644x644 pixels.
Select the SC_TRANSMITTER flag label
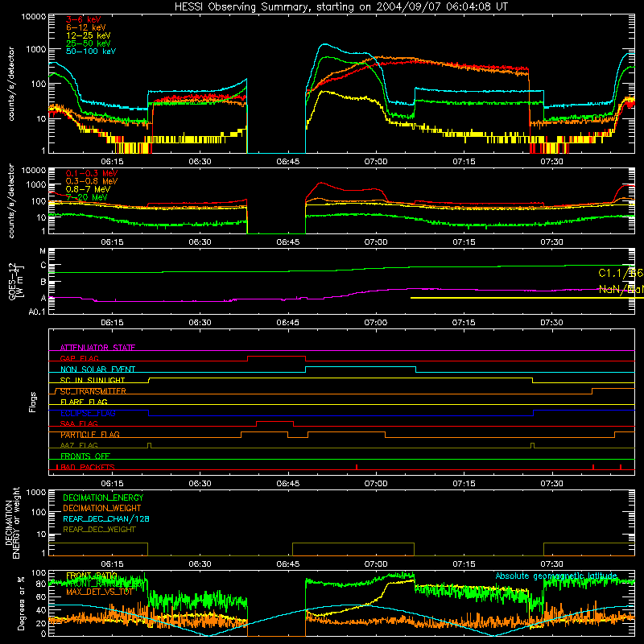[x=93, y=391]
